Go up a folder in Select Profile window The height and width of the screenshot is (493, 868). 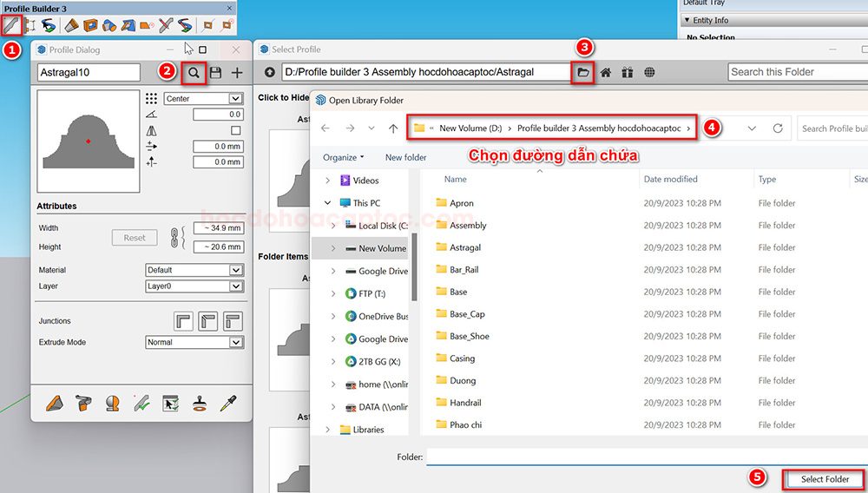[270, 72]
